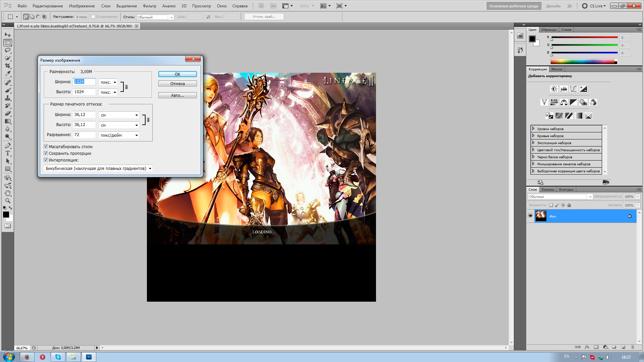This screenshot has width=644, height=362.
Task: Toggle lock transparent pixels in Layers
Action: 551,205
